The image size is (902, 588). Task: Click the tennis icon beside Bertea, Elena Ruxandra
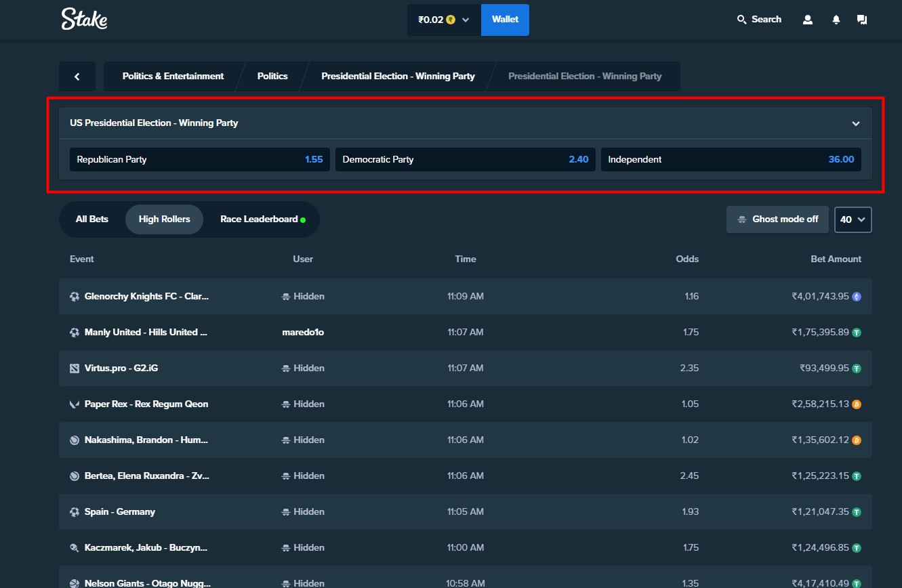tap(75, 476)
